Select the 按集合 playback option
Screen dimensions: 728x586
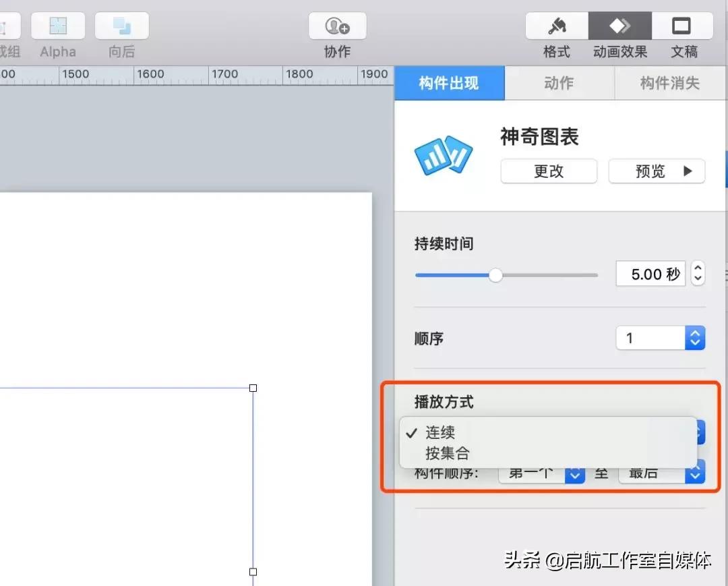(x=446, y=453)
